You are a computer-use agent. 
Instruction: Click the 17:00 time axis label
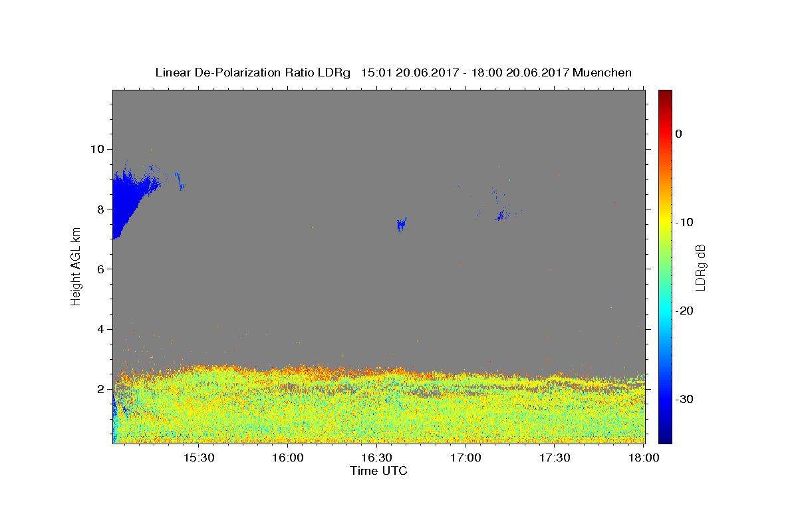click(x=465, y=458)
